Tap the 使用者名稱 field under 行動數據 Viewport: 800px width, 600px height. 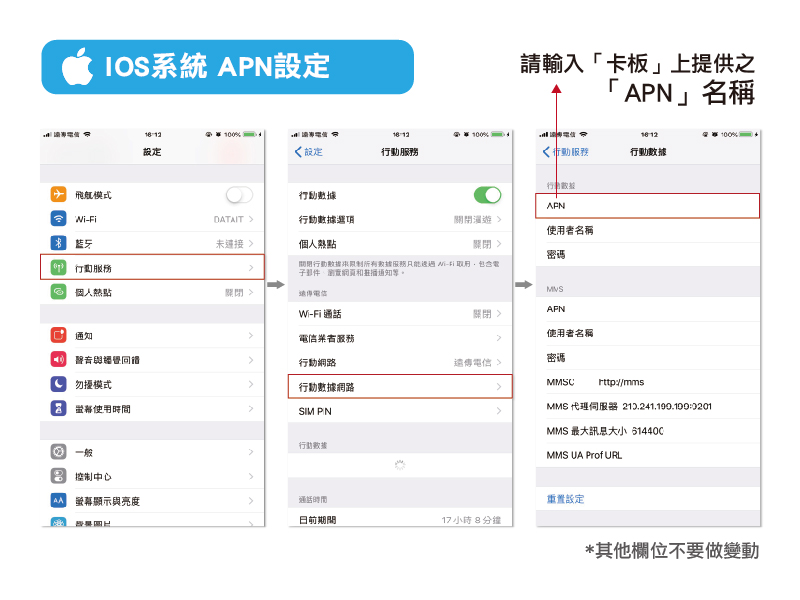point(650,230)
